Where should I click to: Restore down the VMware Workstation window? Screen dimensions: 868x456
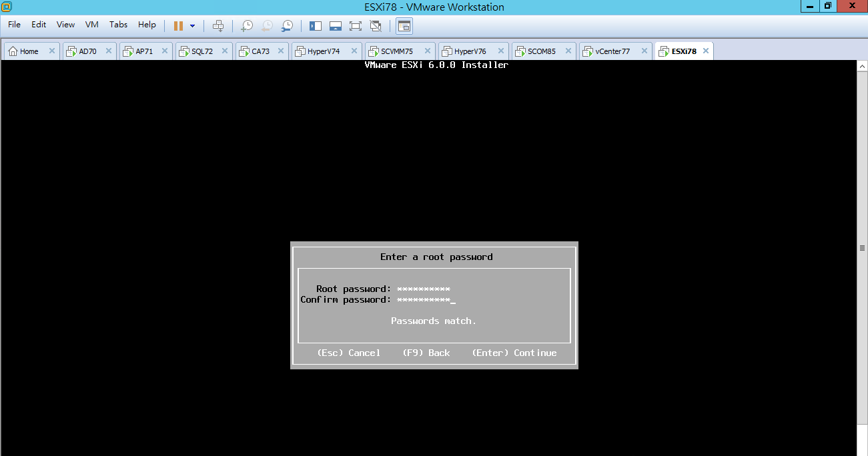point(828,6)
